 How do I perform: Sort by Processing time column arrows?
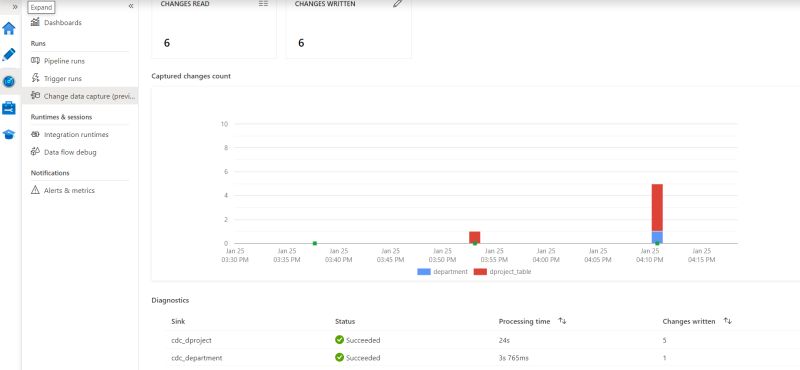click(562, 321)
